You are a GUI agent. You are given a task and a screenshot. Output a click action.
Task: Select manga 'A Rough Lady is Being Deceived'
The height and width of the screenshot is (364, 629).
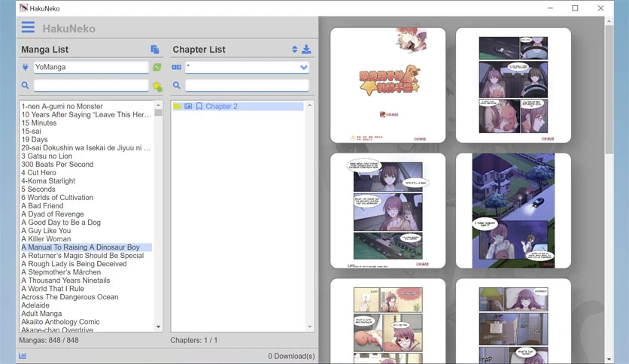pos(74,264)
